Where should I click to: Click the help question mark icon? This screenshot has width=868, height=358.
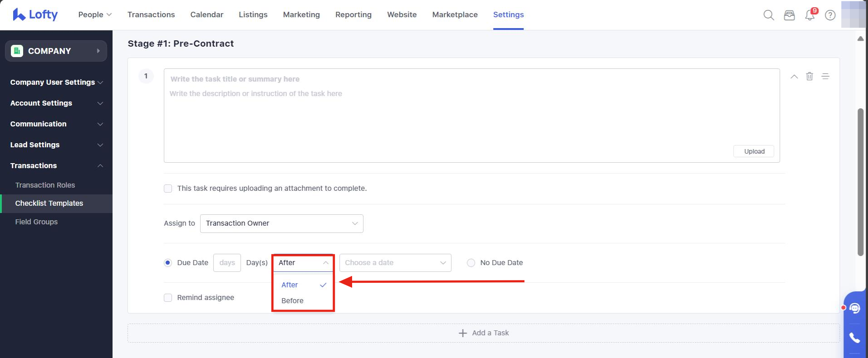tap(830, 15)
